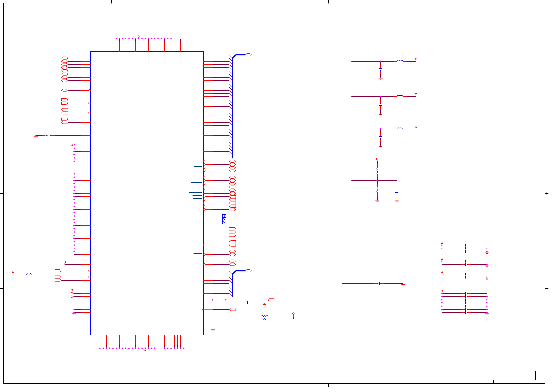Select the three-pin blue header beside the IC
555x392 pixels.
(224, 219)
